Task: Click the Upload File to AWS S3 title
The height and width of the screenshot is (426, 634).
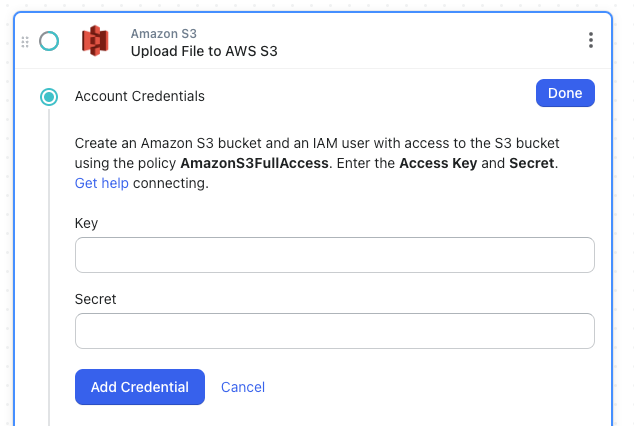Action: 204,50
